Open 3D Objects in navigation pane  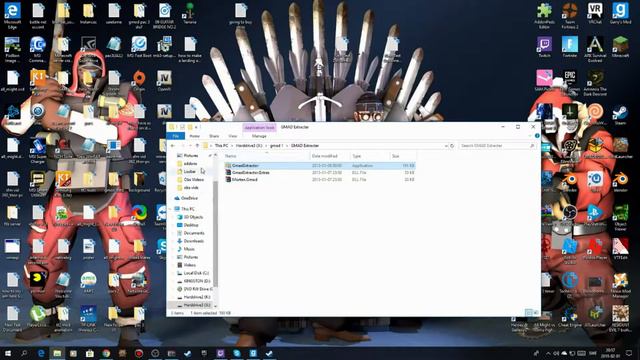pyautogui.click(x=193, y=217)
